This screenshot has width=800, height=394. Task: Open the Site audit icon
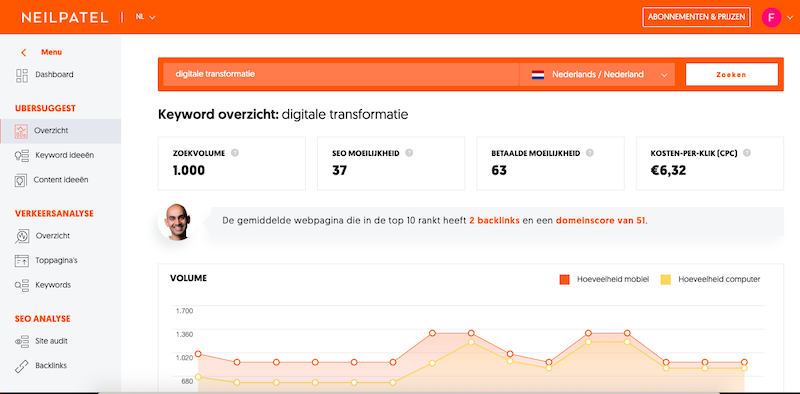21,341
